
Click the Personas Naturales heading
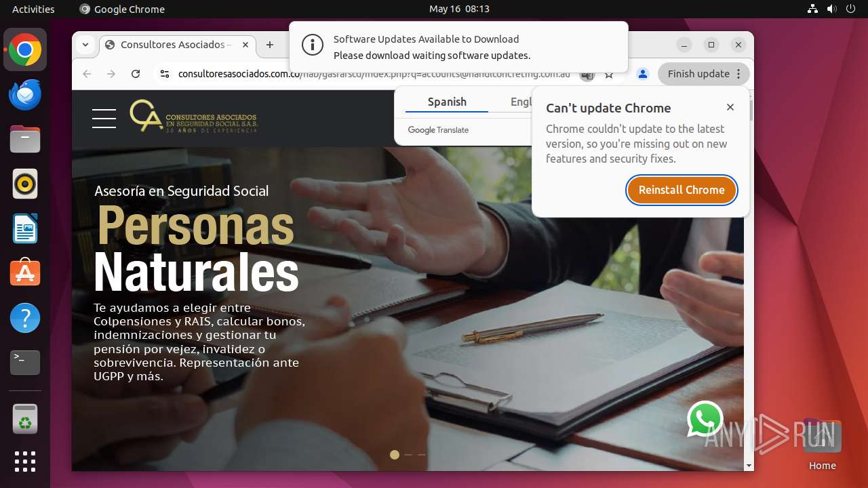tap(197, 249)
